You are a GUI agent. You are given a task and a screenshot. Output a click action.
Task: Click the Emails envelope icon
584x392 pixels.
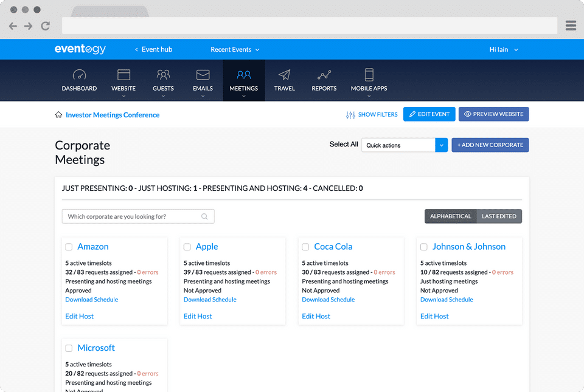point(203,75)
